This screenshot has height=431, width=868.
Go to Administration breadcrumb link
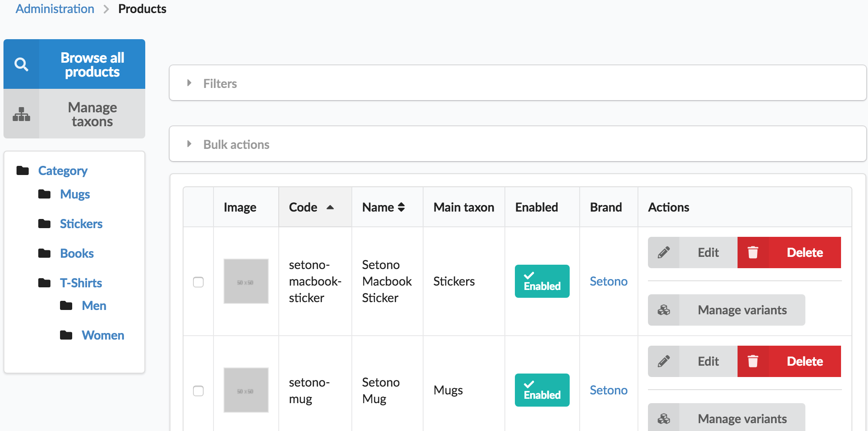pyautogui.click(x=55, y=9)
